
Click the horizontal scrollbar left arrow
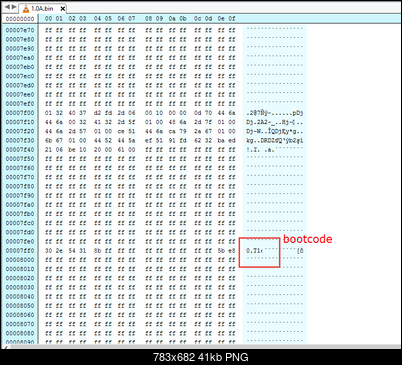pos(6,347)
